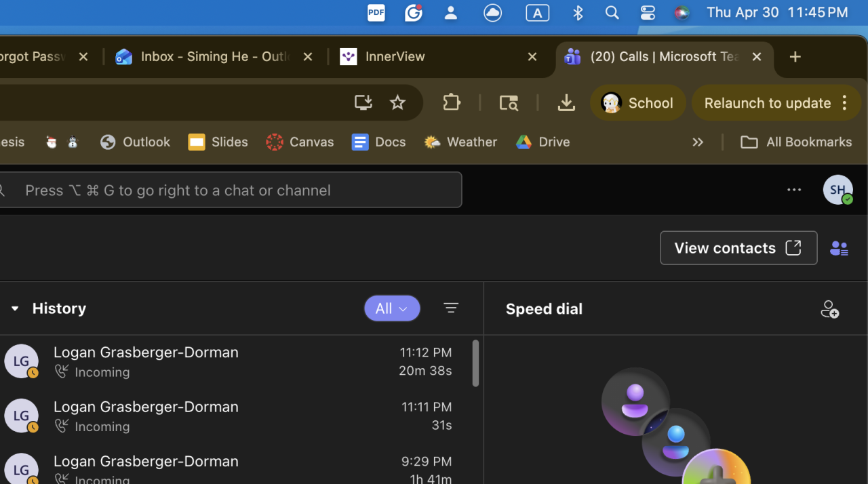
Task: Expand hidden bookmarks with double chevron
Action: 698,142
